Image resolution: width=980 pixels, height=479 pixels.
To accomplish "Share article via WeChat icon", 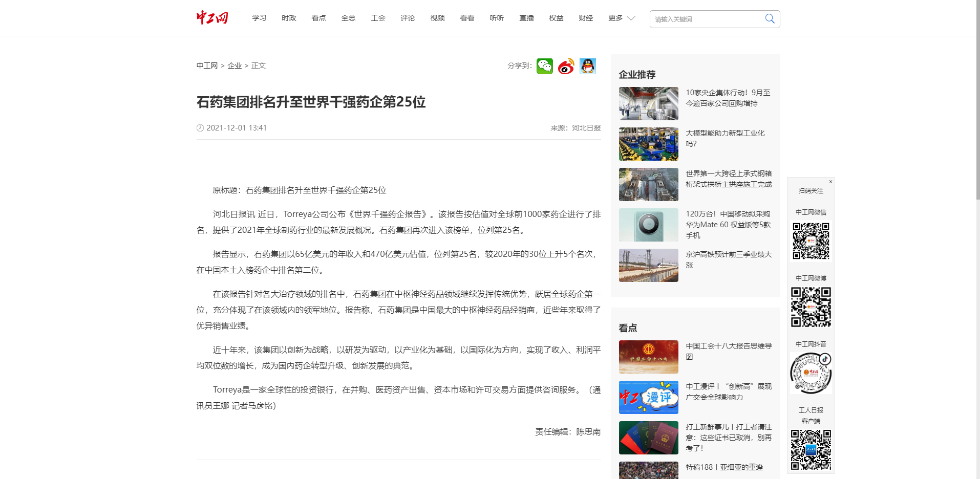I will pos(544,66).
